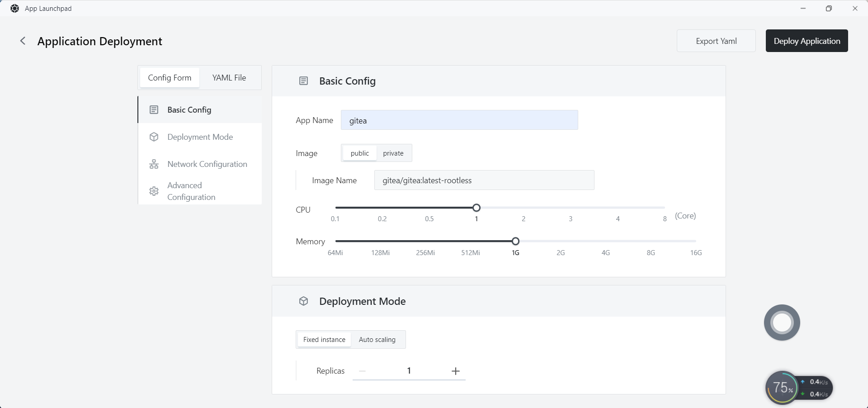Set Memory slider to 4G mark

[x=605, y=242]
